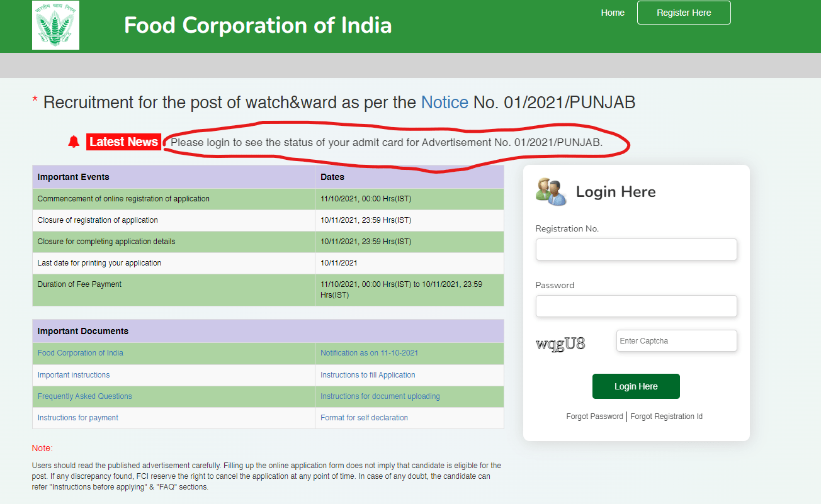Open the Forgot Registration Id link
This screenshot has height=504, width=821.
tap(666, 417)
